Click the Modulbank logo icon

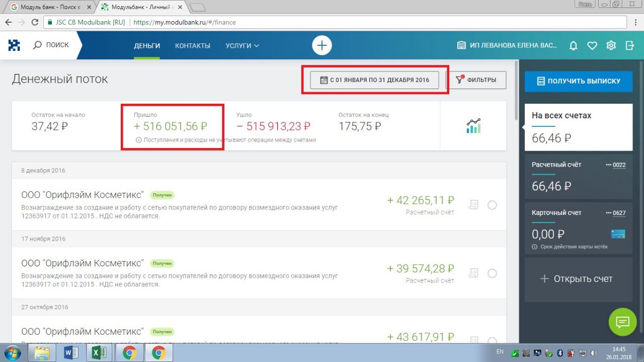(x=14, y=45)
